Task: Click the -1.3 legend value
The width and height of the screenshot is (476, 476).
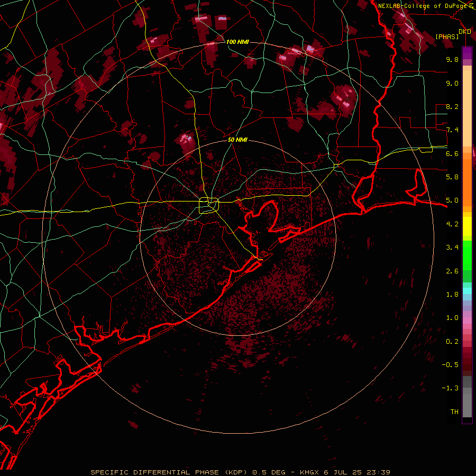Action: (x=450, y=388)
